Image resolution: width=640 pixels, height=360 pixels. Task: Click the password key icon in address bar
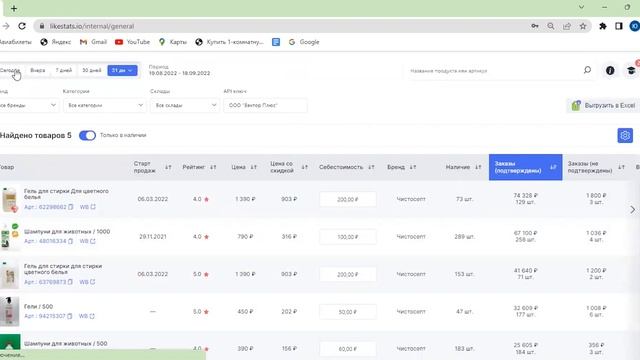tap(535, 26)
